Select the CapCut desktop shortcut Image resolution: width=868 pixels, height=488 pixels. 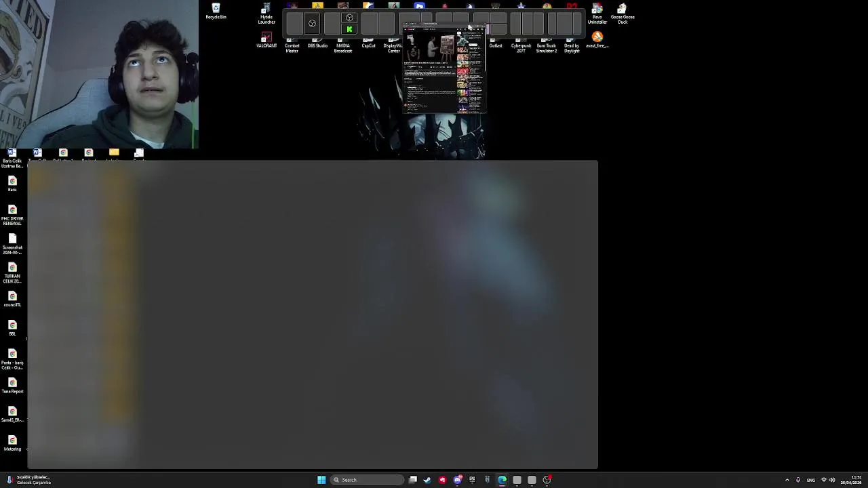pyautogui.click(x=368, y=44)
